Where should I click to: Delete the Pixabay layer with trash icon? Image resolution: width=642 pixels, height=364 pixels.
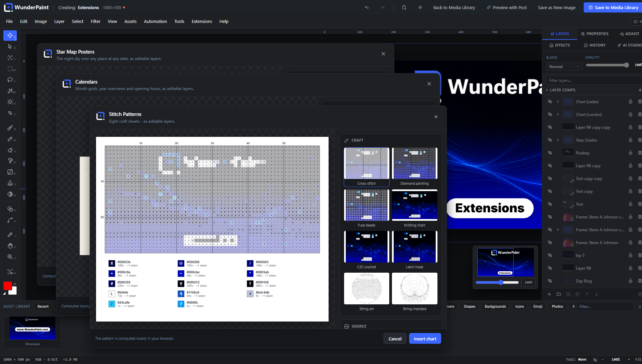[x=640, y=153]
